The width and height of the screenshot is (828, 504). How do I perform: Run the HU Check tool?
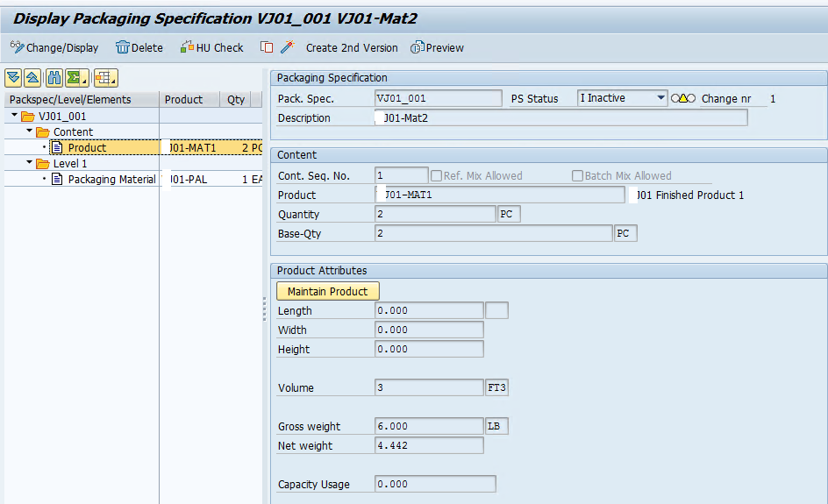click(211, 47)
